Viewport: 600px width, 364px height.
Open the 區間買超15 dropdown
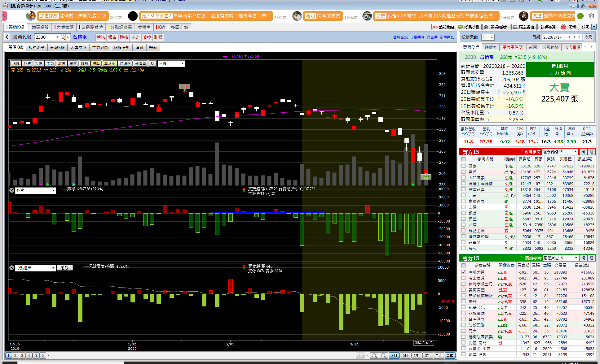point(576,152)
